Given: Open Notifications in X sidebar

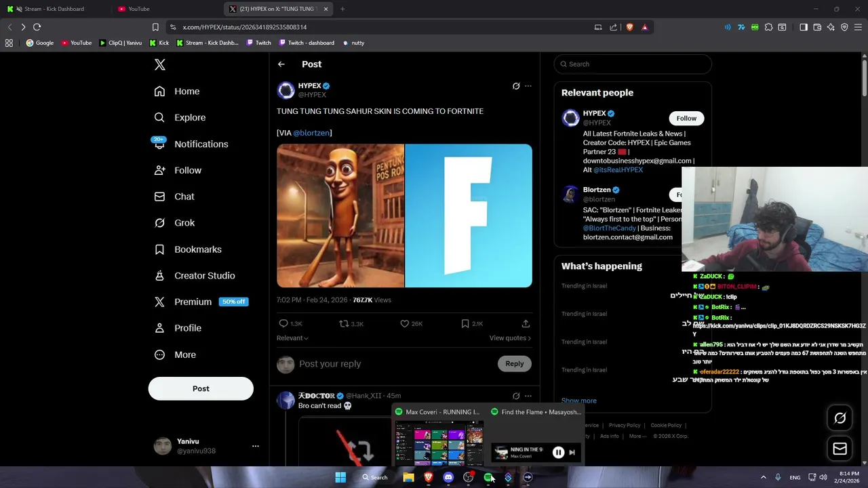Looking at the screenshot, I should 191,144.
